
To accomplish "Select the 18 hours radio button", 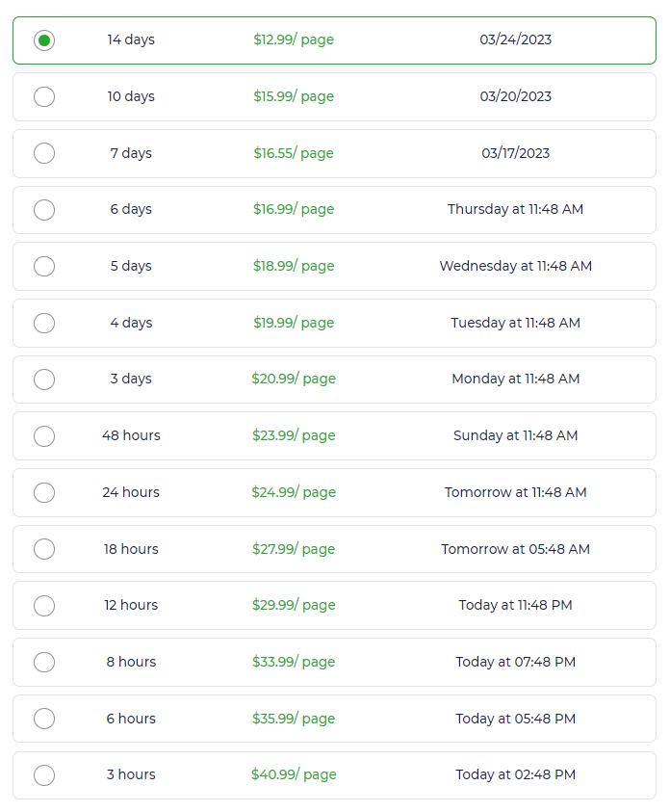I will (44, 549).
